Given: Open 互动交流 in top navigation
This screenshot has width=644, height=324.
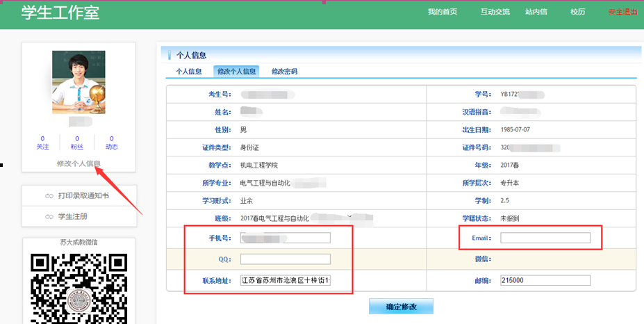Looking at the screenshot, I should click(495, 12).
